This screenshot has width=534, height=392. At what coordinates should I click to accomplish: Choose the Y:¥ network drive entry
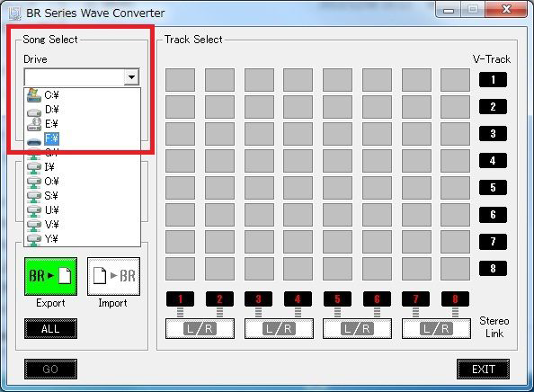[82, 239]
